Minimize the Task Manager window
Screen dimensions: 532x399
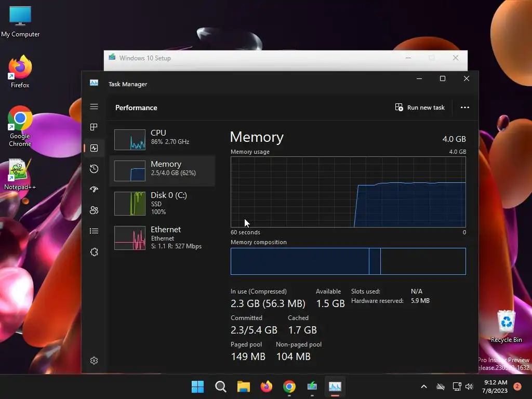tap(419, 79)
